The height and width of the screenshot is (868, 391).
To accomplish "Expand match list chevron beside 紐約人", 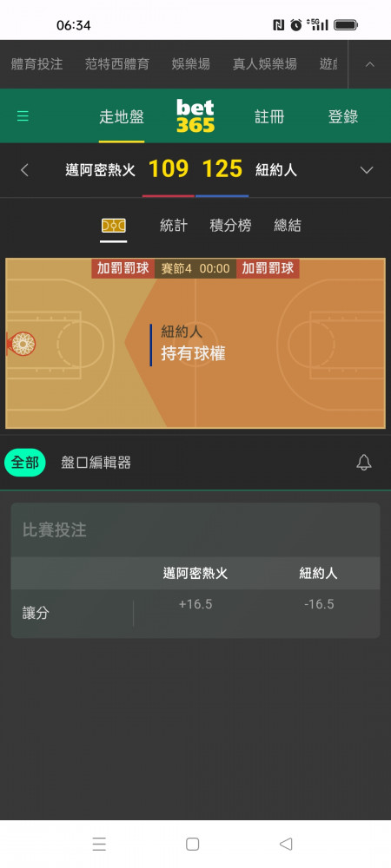I will [367, 170].
